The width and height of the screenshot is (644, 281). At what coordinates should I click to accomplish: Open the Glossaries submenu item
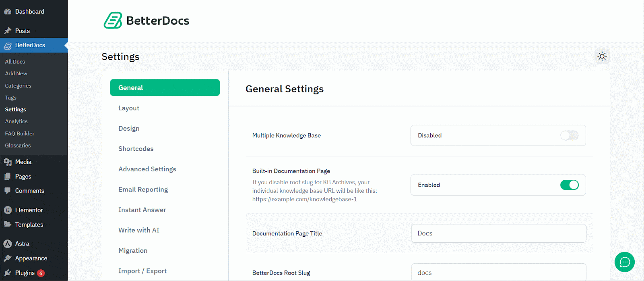pos(18,146)
